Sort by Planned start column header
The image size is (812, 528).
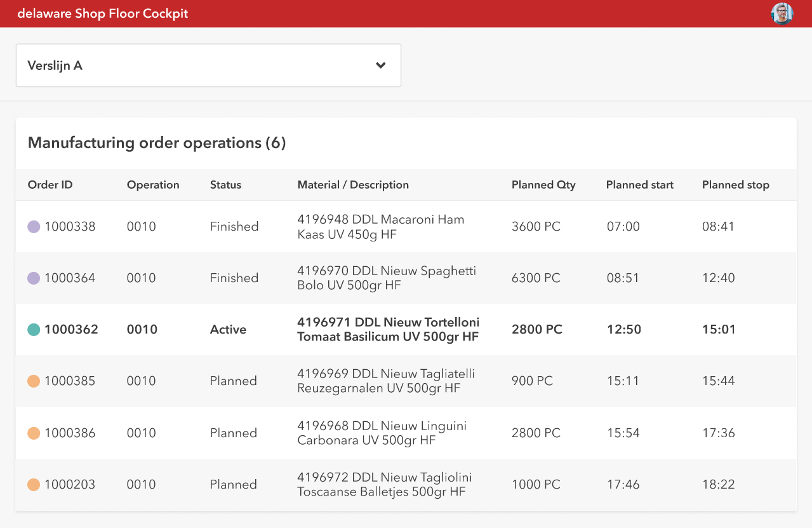coord(639,185)
